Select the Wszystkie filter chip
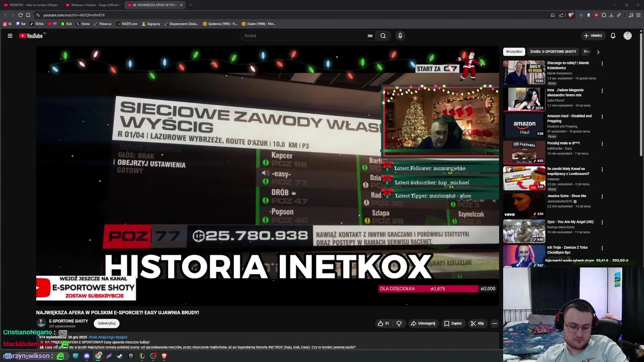Image resolution: width=644 pixels, height=362 pixels. (514, 52)
